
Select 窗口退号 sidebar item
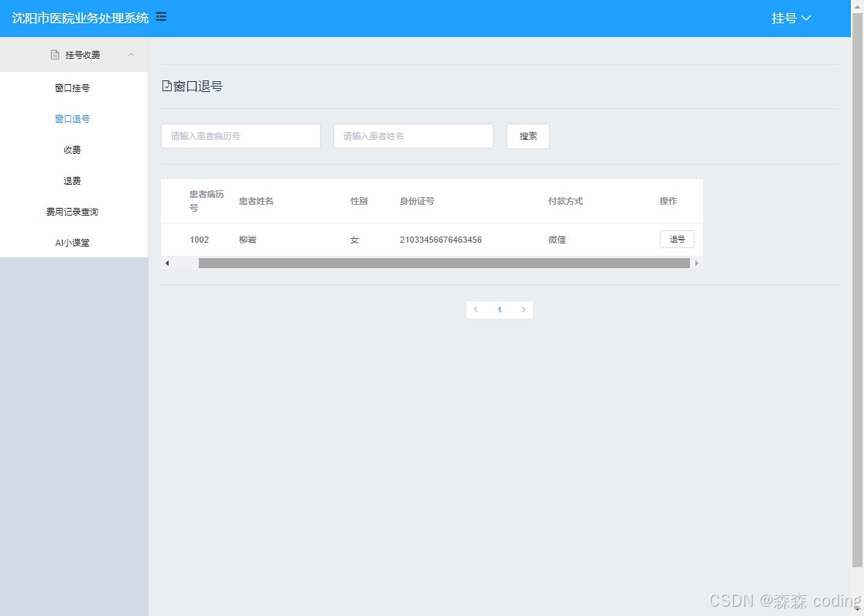point(72,119)
